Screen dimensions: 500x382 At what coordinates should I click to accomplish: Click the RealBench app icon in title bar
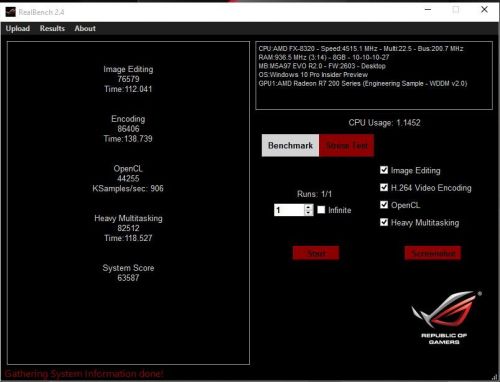[x=10, y=12]
